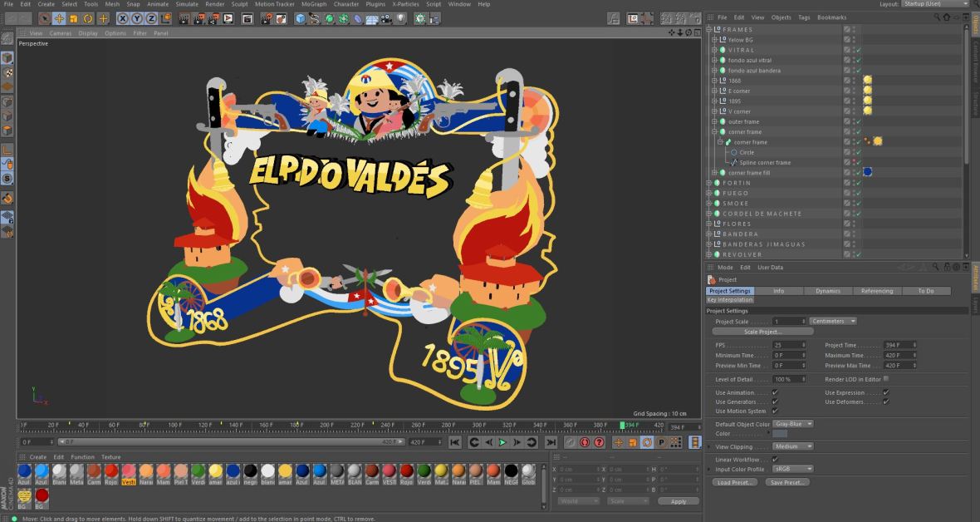Enable Render LOD in Editor checkbox
Image resolution: width=980 pixels, height=522 pixels.
click(885, 378)
